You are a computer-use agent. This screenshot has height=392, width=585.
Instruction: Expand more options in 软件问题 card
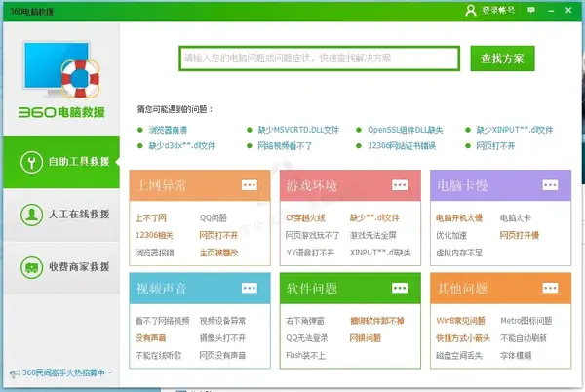pos(400,288)
